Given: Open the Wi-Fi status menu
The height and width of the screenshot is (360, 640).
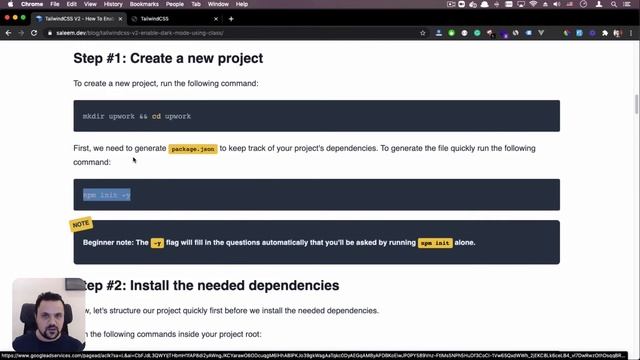Looking at the screenshot, I should tap(533, 4).
